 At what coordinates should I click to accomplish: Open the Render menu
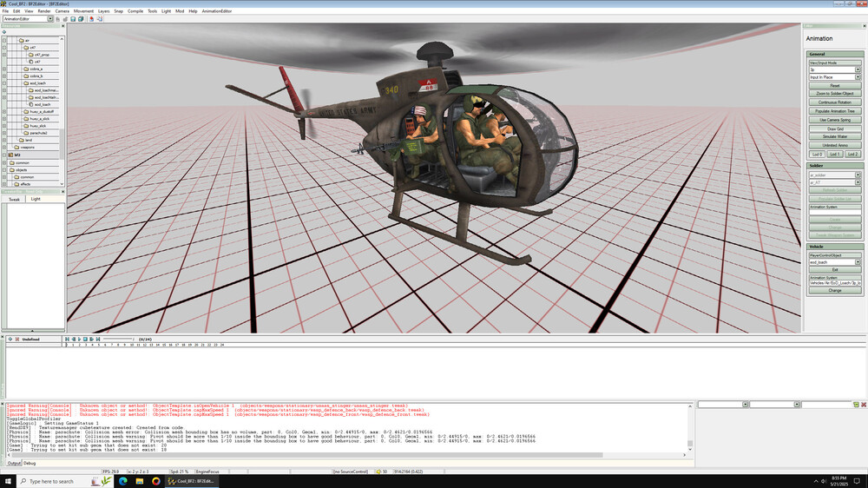pos(43,11)
